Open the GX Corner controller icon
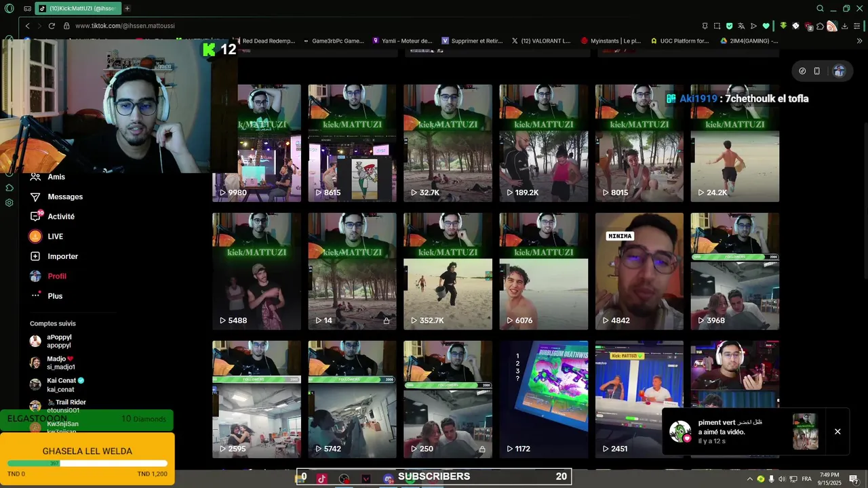Image resolution: width=868 pixels, height=488 pixels. coord(27,9)
